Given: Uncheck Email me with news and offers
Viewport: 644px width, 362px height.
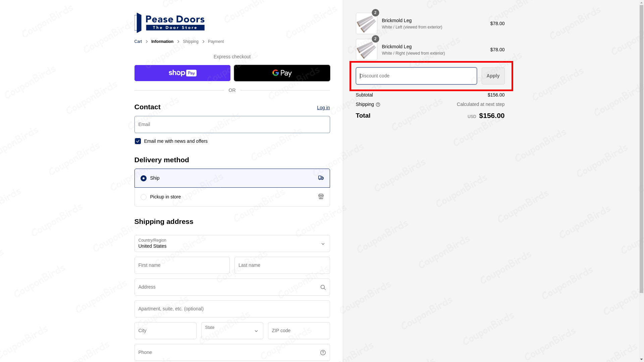Looking at the screenshot, I should [138, 141].
